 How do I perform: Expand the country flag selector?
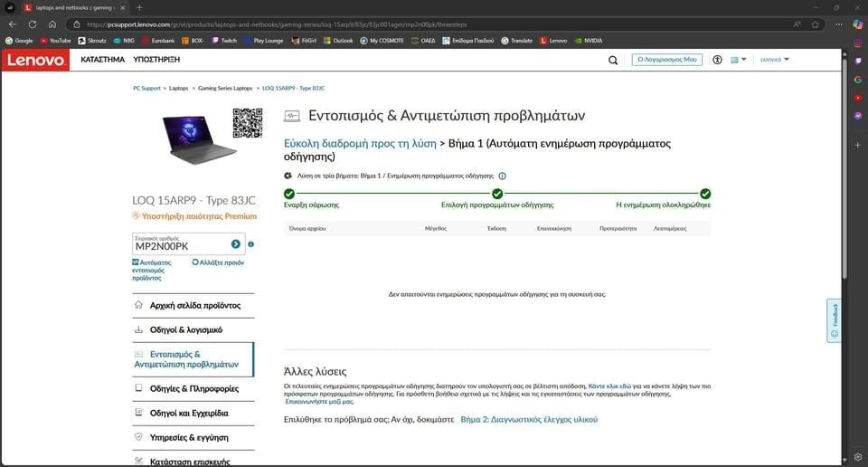pos(738,59)
